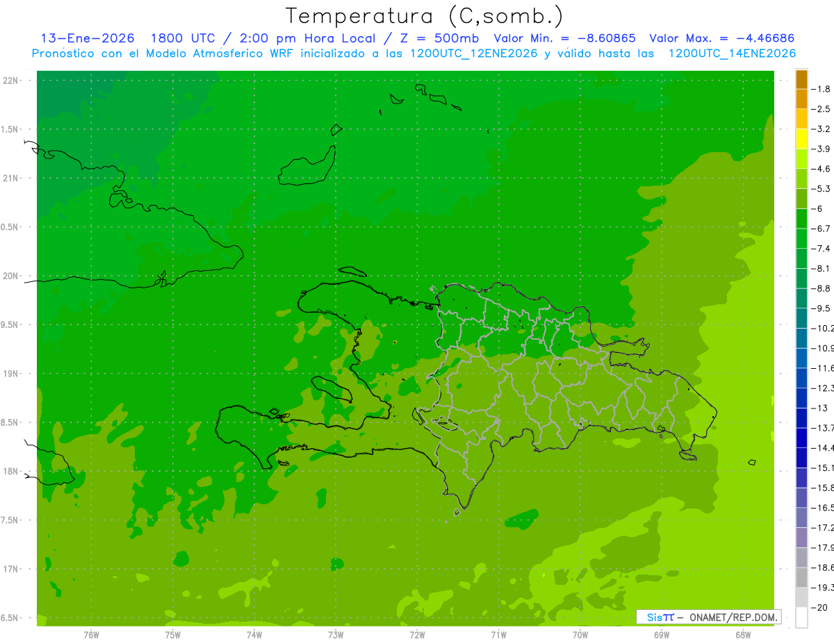Click the '-8.8' color bar label
834x644 pixels.
click(x=820, y=288)
